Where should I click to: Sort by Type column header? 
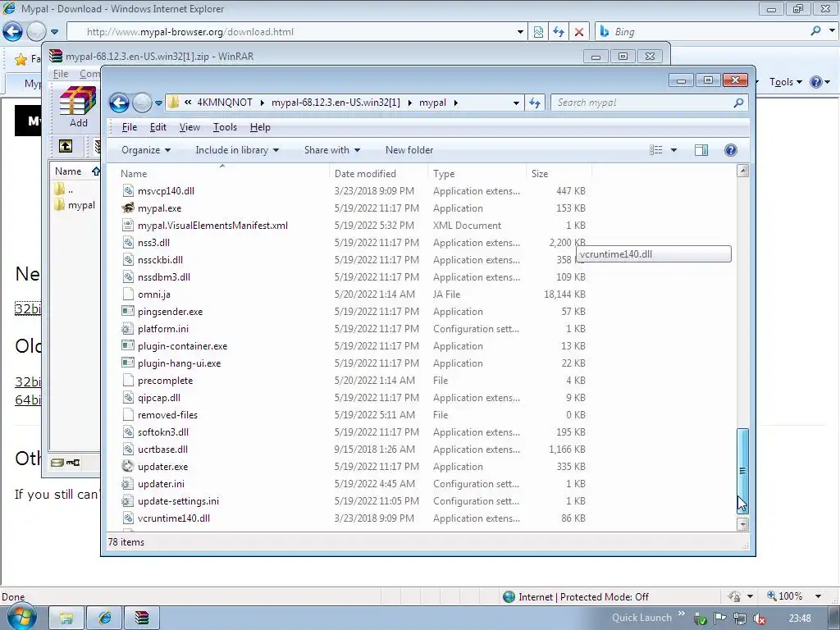coord(477,174)
